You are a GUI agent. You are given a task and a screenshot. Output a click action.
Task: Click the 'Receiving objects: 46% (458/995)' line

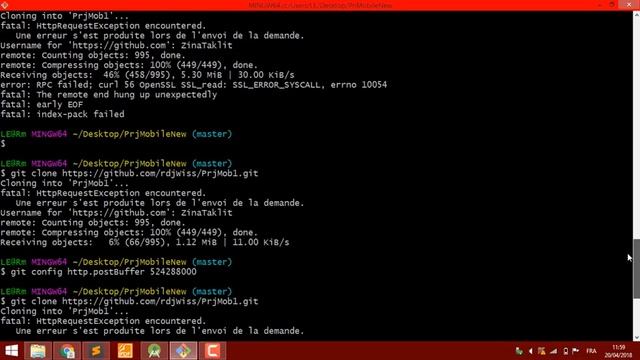pos(147,75)
